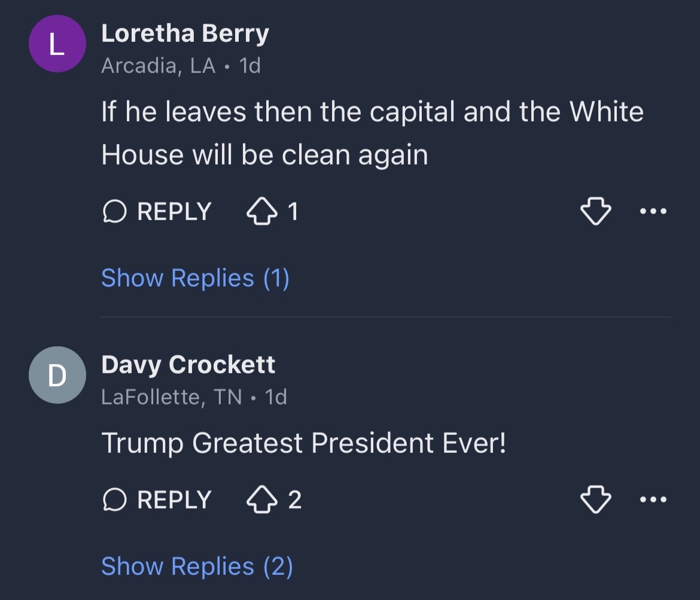Viewport: 700px width, 600px height.
Task: Click the purple L profile avatar
Action: click(57, 44)
